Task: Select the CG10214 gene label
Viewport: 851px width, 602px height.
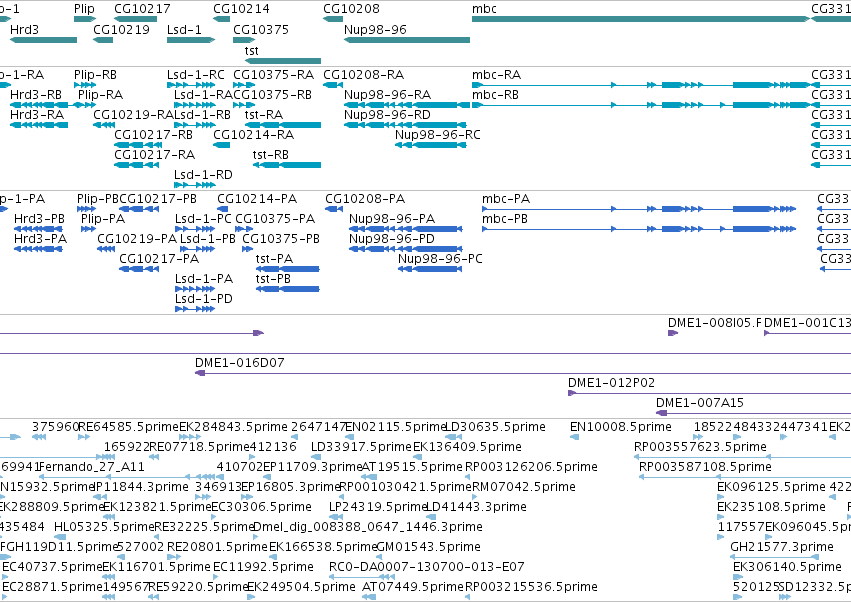Action: point(241,9)
